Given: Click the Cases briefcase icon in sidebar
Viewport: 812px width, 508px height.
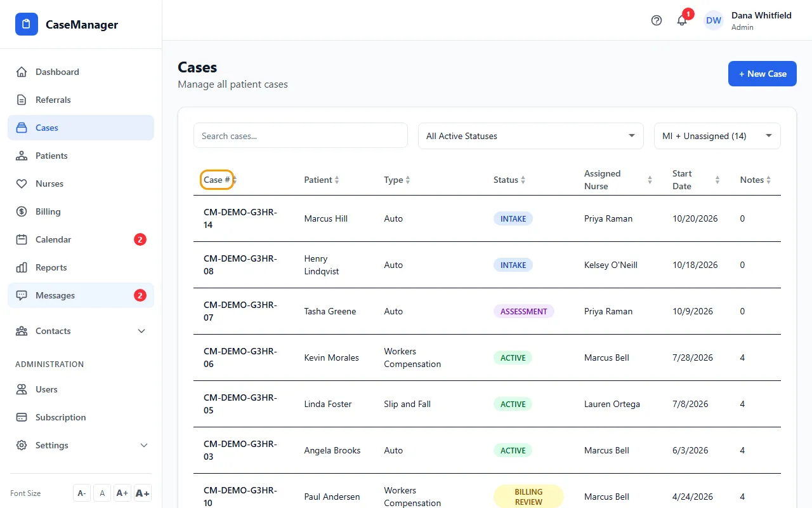Looking at the screenshot, I should (x=22, y=128).
